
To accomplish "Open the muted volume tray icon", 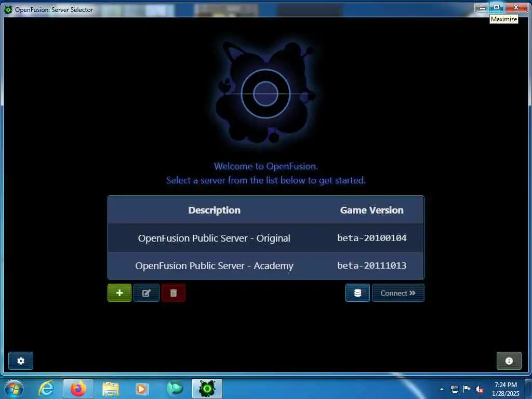I will [480, 390].
